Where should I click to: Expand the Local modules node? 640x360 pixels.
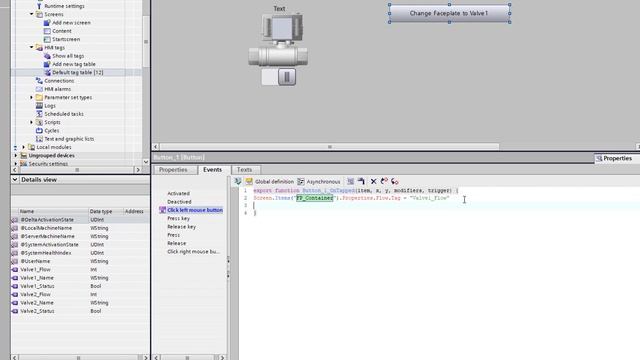(x=24, y=147)
